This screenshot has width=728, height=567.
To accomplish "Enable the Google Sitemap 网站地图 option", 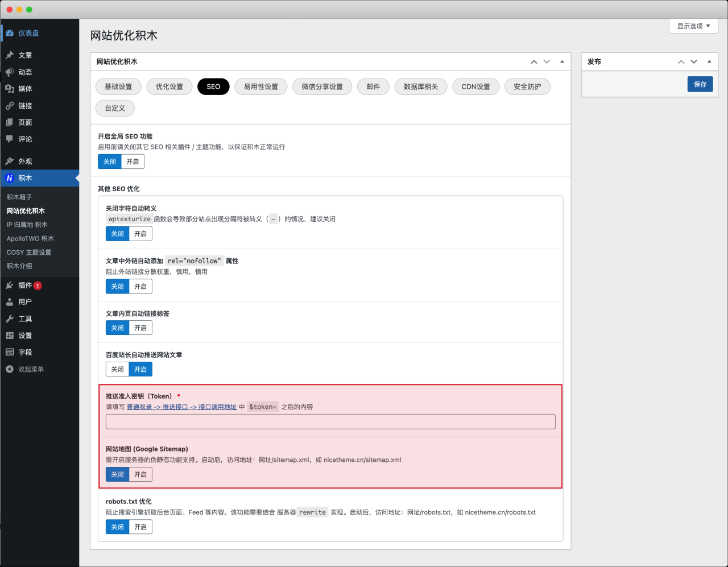I will (x=140, y=474).
